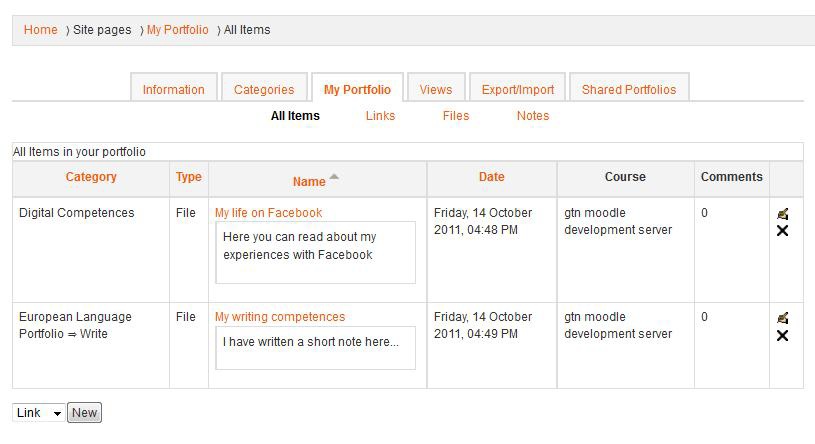The width and height of the screenshot is (815, 444).
Task: Sort table by Category column
Action: click(x=91, y=177)
